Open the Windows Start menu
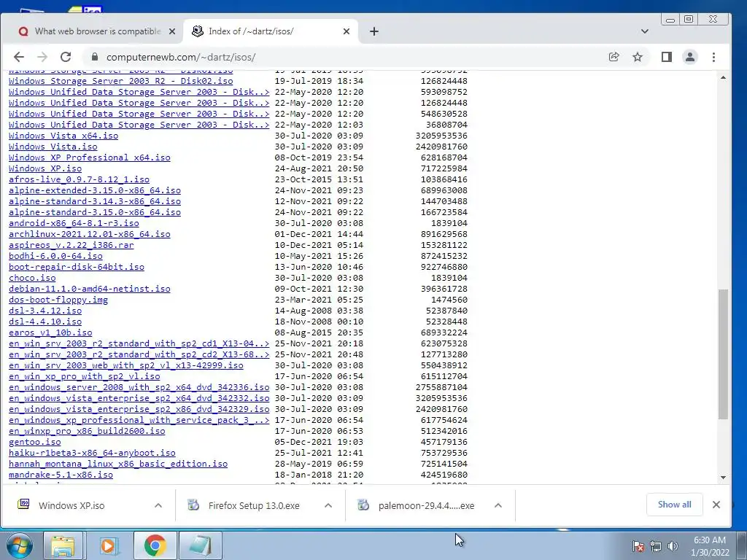Image resolution: width=747 pixels, height=560 pixels. click(19, 545)
